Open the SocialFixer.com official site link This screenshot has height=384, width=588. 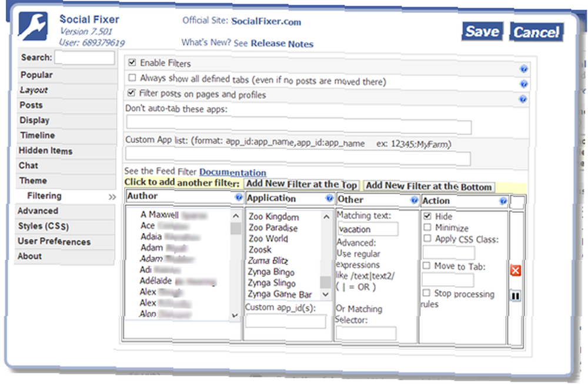(x=266, y=21)
